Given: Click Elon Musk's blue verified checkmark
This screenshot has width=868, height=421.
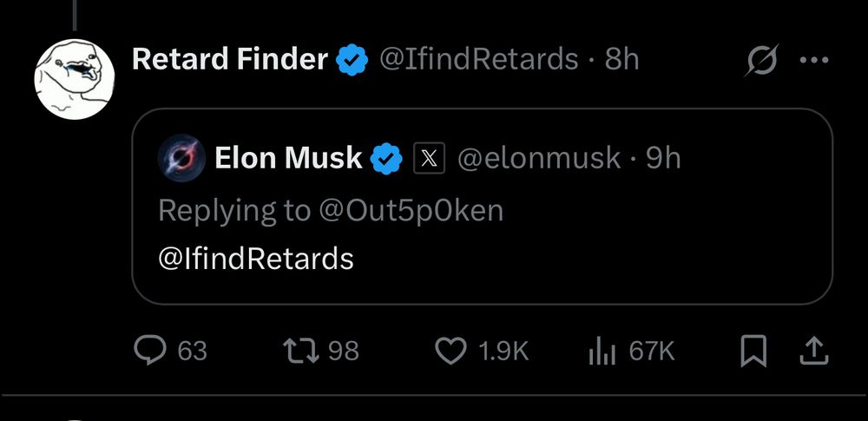Looking at the screenshot, I should 386,159.
